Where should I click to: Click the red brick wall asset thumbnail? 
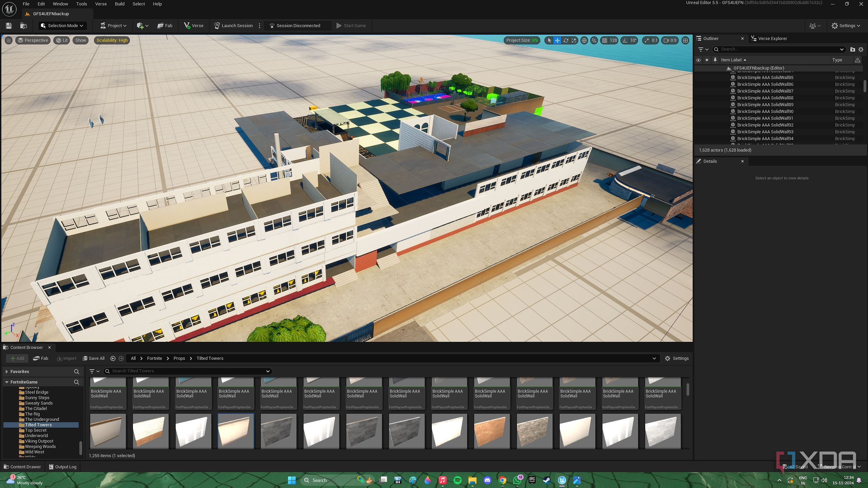[491, 431]
